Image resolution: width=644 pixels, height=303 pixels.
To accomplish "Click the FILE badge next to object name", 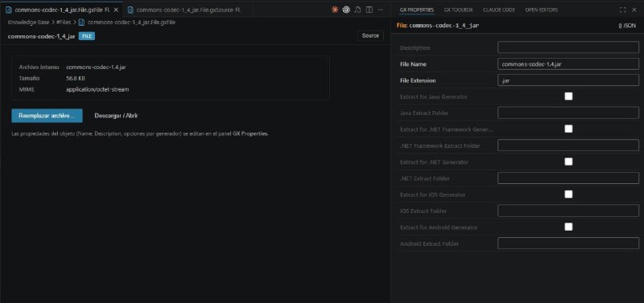I will [x=87, y=36].
